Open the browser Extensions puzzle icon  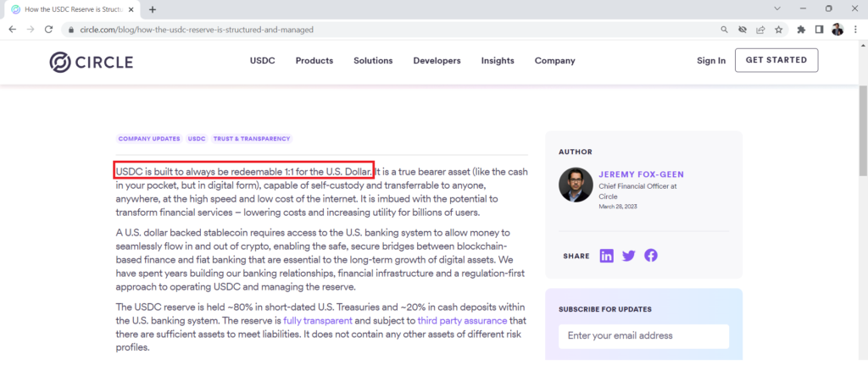point(801,29)
